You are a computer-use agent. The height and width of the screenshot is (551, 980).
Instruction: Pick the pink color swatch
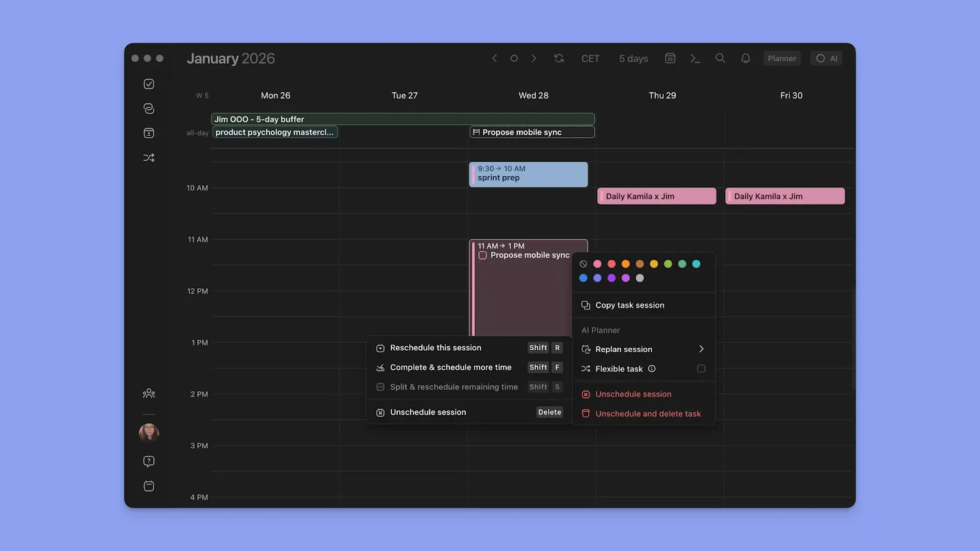click(597, 263)
